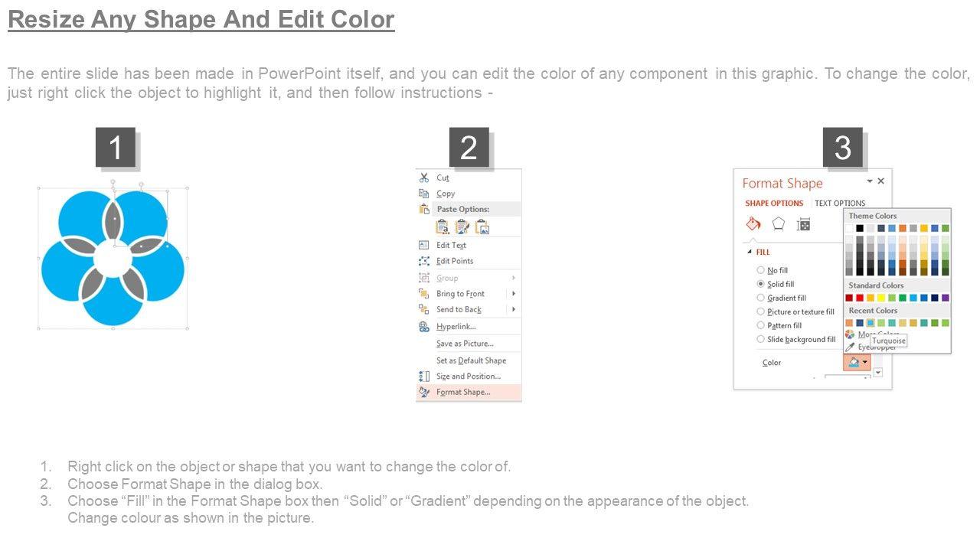Image resolution: width=980 pixels, height=551 pixels.
Task: Select the Gradient fill radio button
Action: 760,298
